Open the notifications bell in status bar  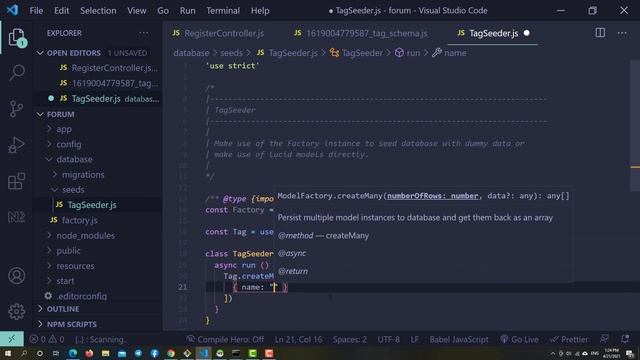[x=625, y=339]
